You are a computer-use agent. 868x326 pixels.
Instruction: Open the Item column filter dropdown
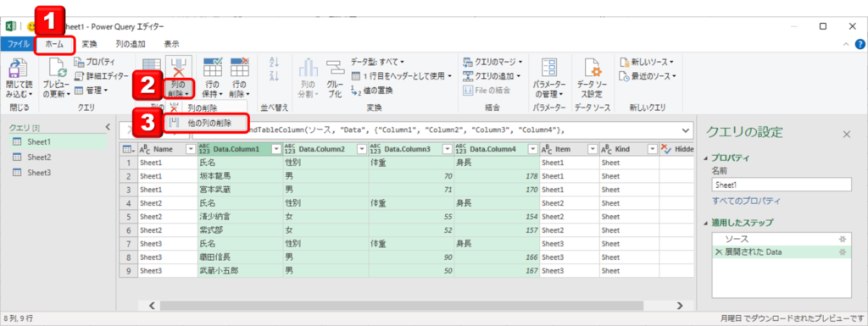pyautogui.click(x=593, y=149)
